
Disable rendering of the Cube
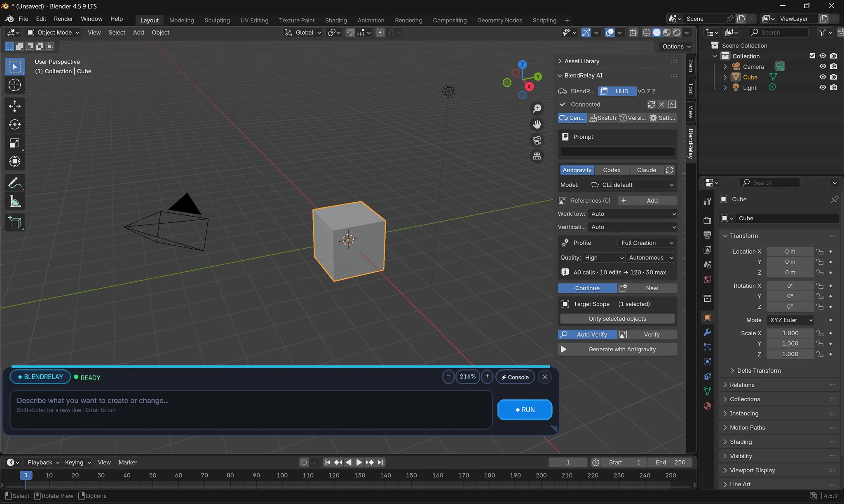click(833, 77)
